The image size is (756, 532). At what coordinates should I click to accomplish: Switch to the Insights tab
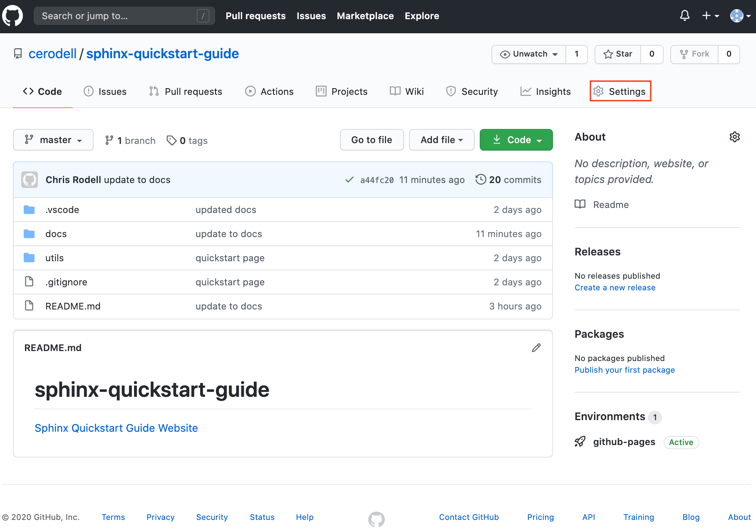[545, 92]
